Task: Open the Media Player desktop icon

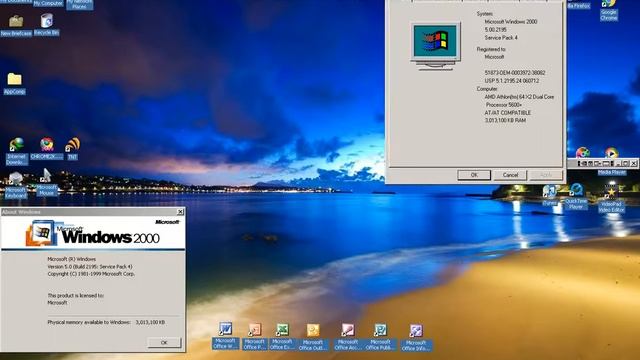Action: point(611,153)
